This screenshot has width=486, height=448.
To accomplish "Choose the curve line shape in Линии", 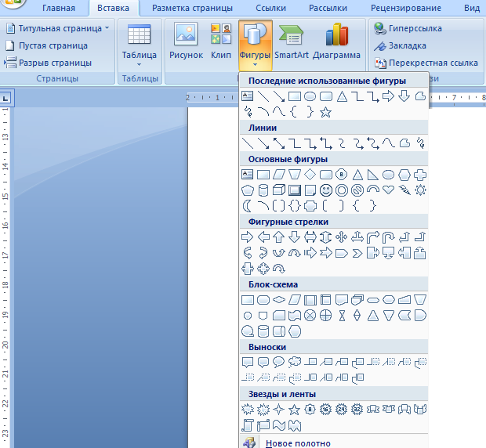I will [389, 143].
